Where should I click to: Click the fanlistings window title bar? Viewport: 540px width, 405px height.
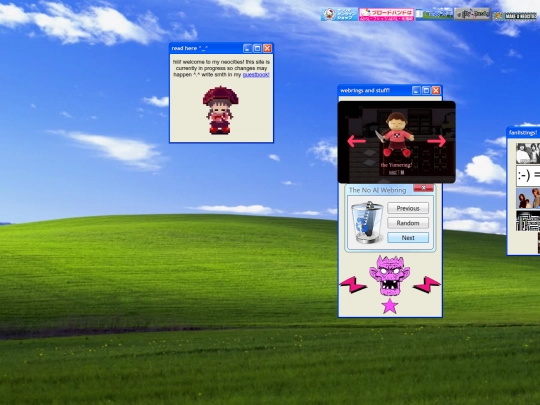(x=523, y=133)
